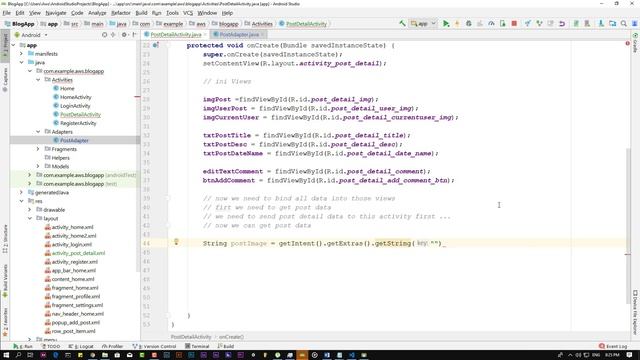
Task: Click the BlogApp breadcrumb in navigation bar
Action: (20, 24)
